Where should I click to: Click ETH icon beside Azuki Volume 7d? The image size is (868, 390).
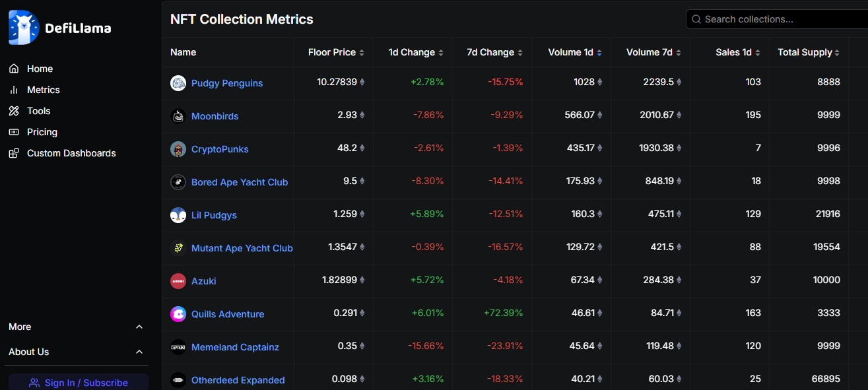click(x=679, y=280)
